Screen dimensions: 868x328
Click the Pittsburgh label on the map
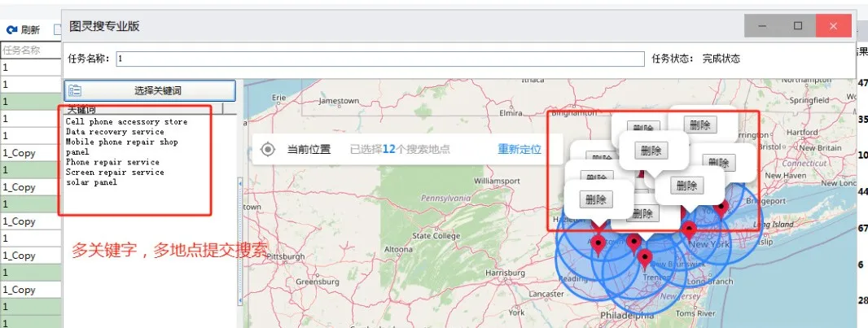[286, 256]
